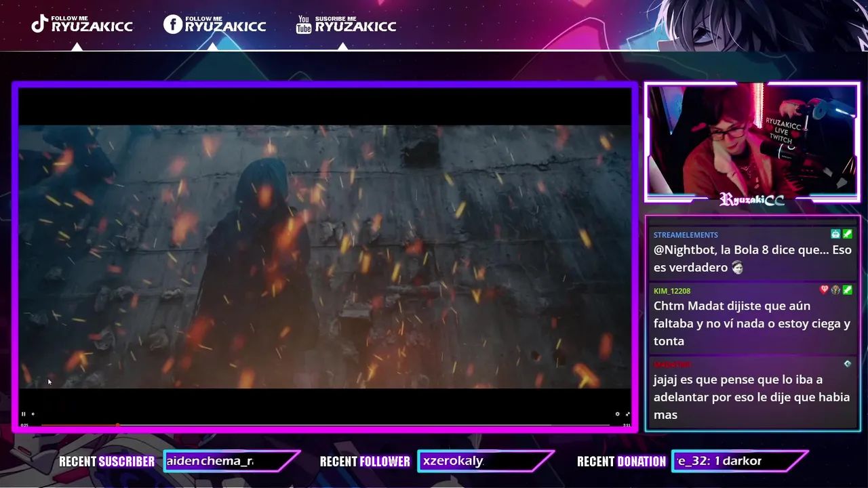This screenshot has width=868, height=488.
Task: Click the heart badge on KIM_12208's message
Action: [x=825, y=289]
